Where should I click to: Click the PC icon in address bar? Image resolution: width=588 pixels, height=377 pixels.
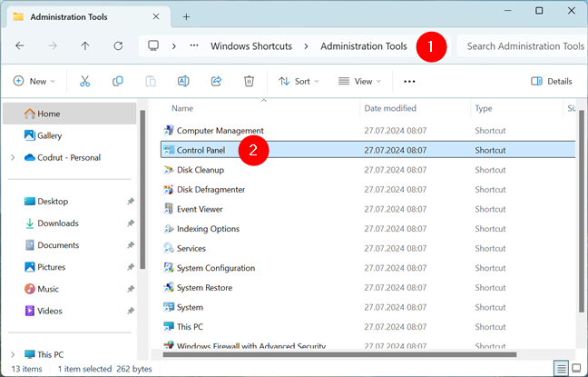click(153, 45)
